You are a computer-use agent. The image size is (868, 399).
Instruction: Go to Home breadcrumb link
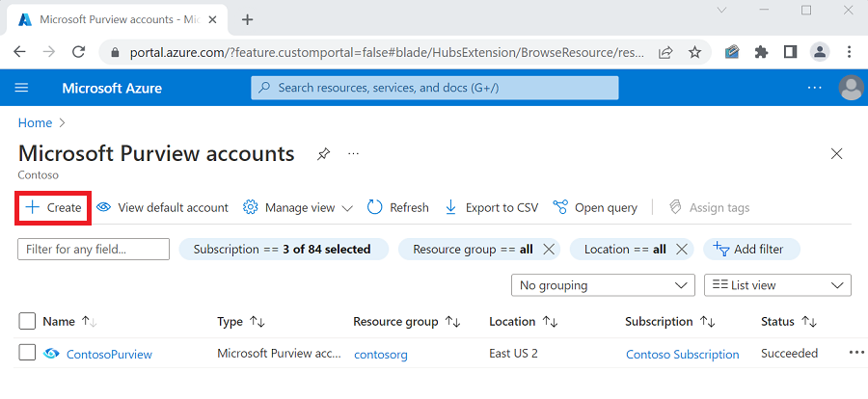[x=35, y=122]
